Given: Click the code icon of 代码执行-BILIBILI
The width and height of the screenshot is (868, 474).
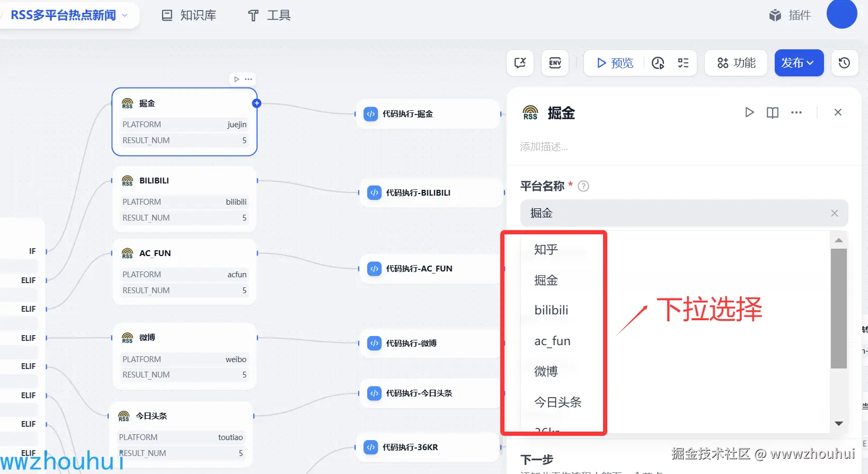Looking at the screenshot, I should click(374, 192).
